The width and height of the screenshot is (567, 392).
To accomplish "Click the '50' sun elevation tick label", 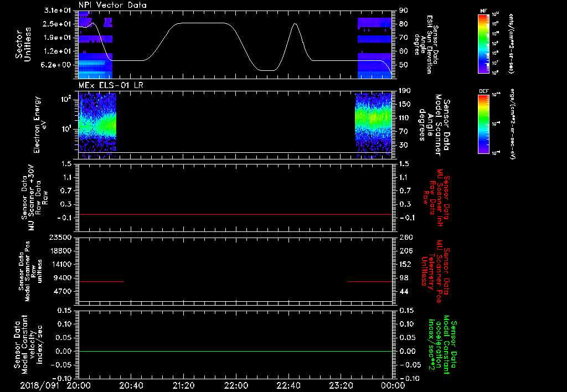I will click(x=404, y=65).
